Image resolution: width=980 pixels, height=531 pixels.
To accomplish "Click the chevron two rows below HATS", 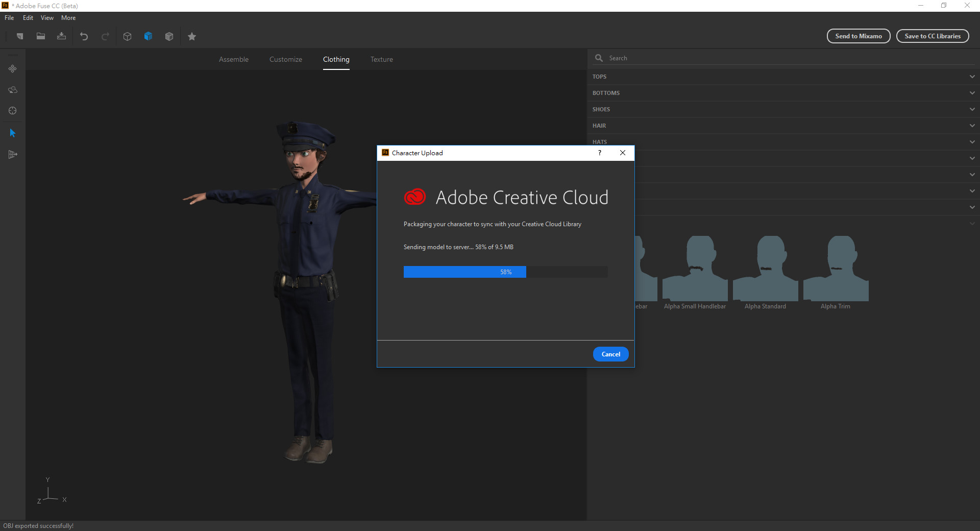I will tap(972, 175).
